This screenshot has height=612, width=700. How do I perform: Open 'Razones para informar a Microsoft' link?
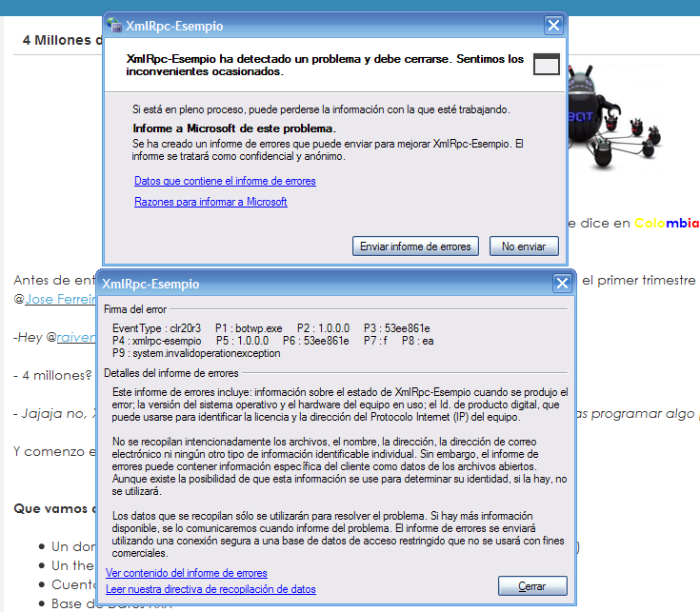(210, 202)
